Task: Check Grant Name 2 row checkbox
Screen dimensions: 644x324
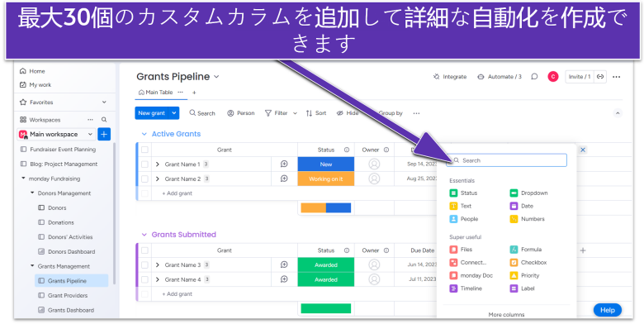Action: click(x=144, y=179)
